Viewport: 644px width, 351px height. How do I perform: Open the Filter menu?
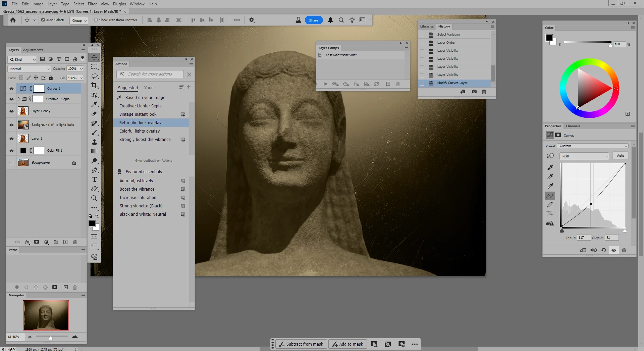[x=92, y=4]
